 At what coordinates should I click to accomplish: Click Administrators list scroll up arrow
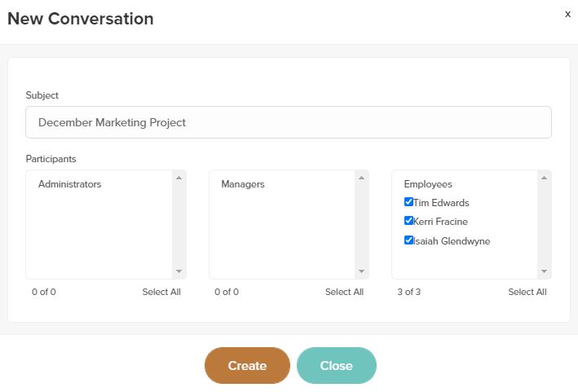(x=179, y=178)
